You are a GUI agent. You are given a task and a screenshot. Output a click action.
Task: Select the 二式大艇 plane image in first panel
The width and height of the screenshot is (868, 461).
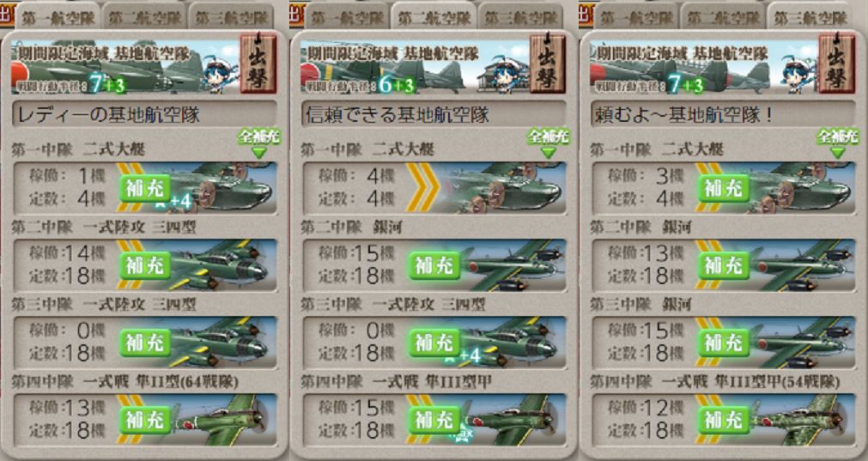tap(222, 188)
